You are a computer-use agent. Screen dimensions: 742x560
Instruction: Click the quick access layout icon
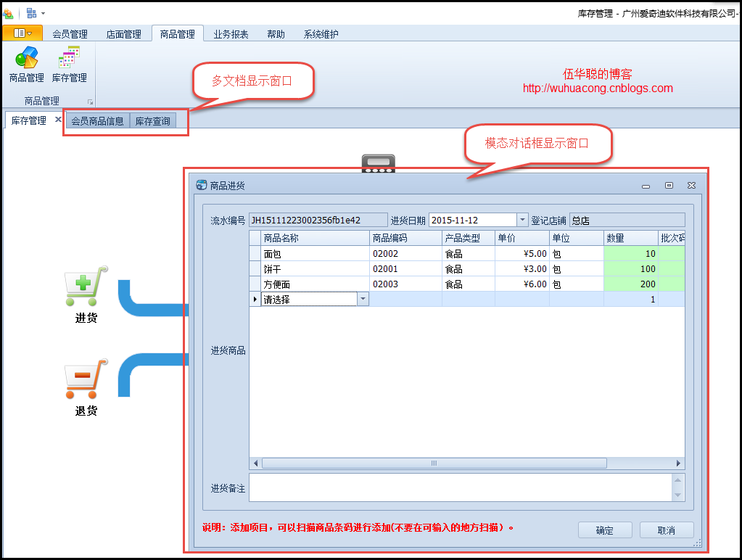[31, 13]
